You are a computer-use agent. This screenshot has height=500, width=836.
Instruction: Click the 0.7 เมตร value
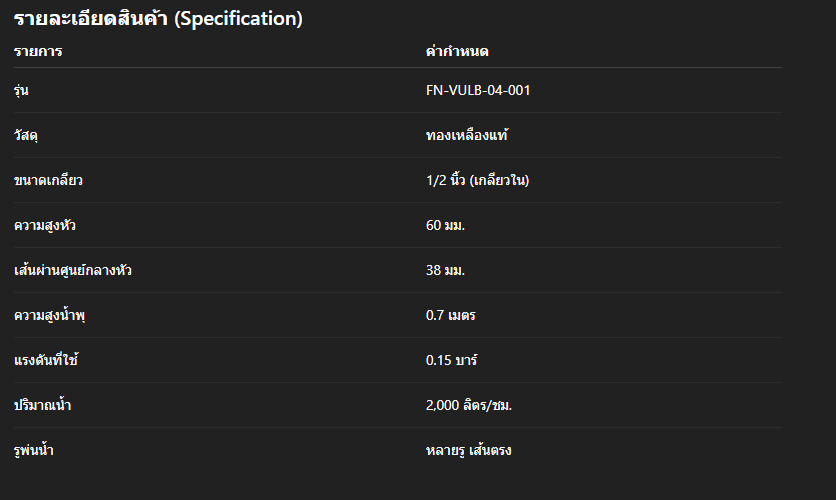click(451, 316)
